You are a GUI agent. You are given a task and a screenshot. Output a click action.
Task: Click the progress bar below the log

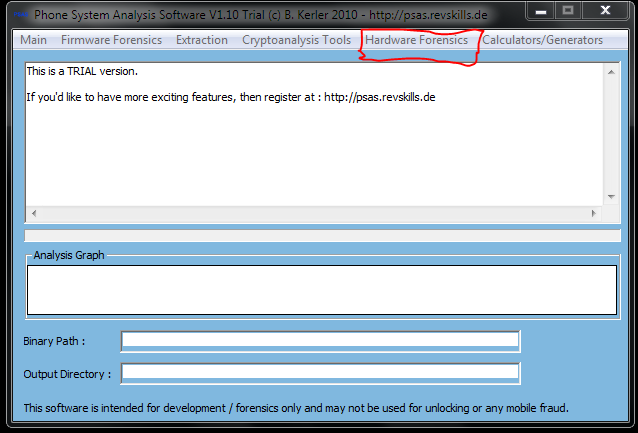tap(323, 236)
